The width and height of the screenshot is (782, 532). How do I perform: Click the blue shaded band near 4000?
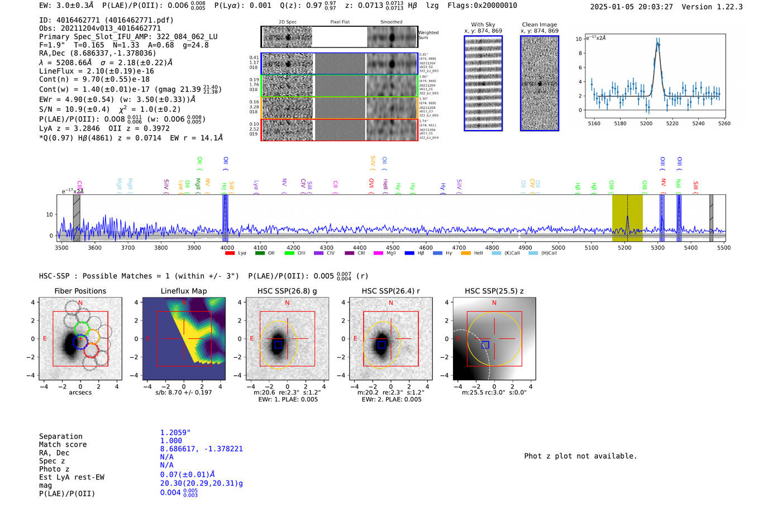[225, 218]
